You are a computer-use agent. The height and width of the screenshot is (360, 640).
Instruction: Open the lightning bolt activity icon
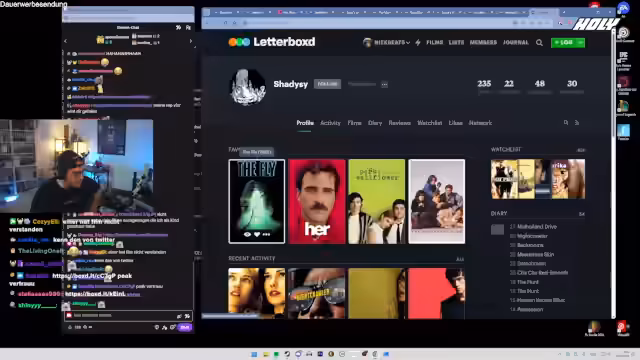pyautogui.click(x=418, y=42)
